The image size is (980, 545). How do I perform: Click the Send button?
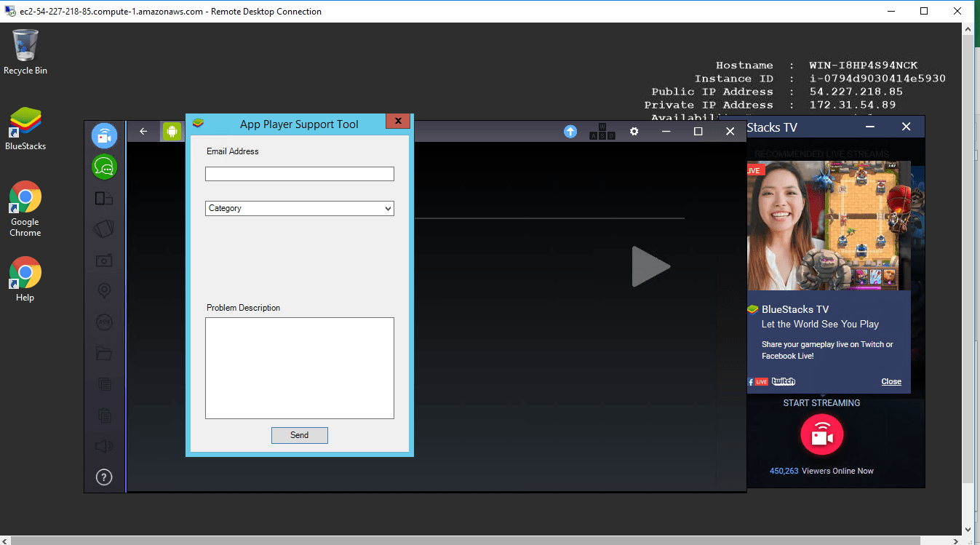click(x=299, y=435)
